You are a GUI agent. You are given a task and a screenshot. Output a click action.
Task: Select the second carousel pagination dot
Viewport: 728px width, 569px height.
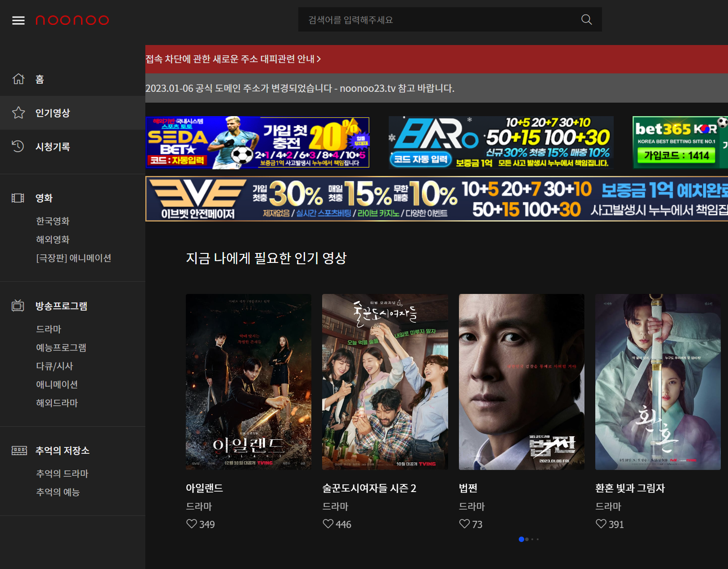[x=527, y=539]
